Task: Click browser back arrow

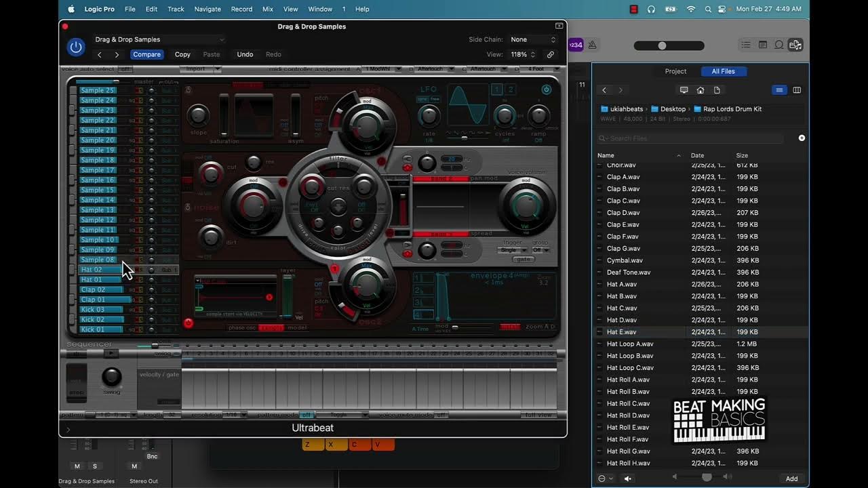Action: pos(604,90)
